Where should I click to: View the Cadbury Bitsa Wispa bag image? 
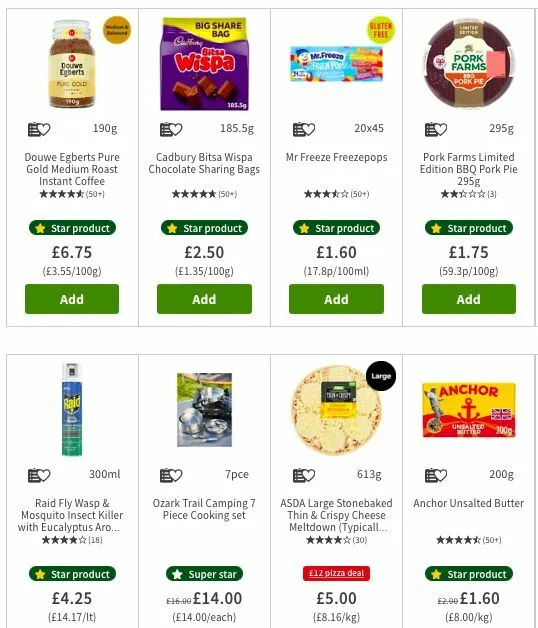(204, 64)
